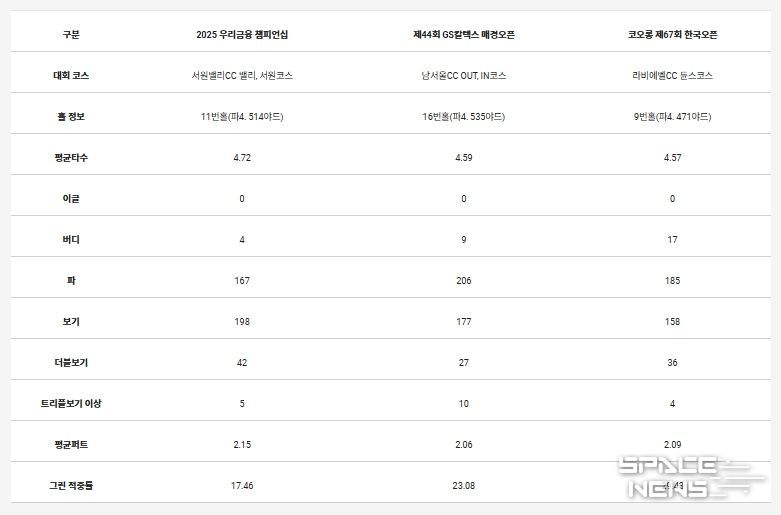The image size is (781, 515).
Task: Click the "16번홀(파4. 535야드)" cell
Action: click(464, 117)
